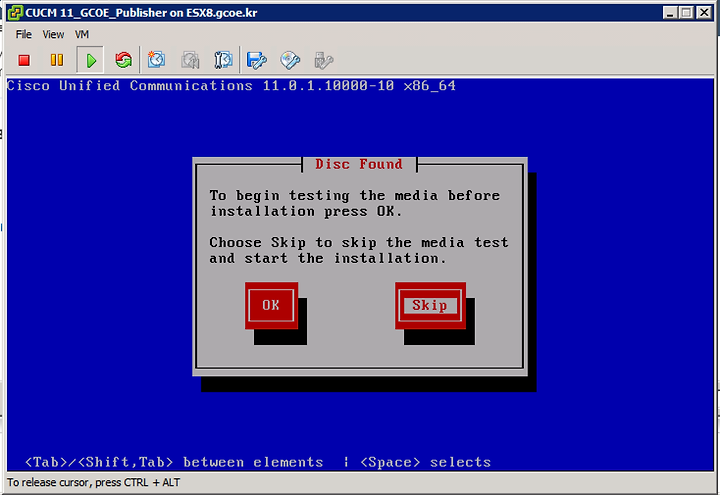
Task: Maximize the VM console window
Action: point(686,12)
